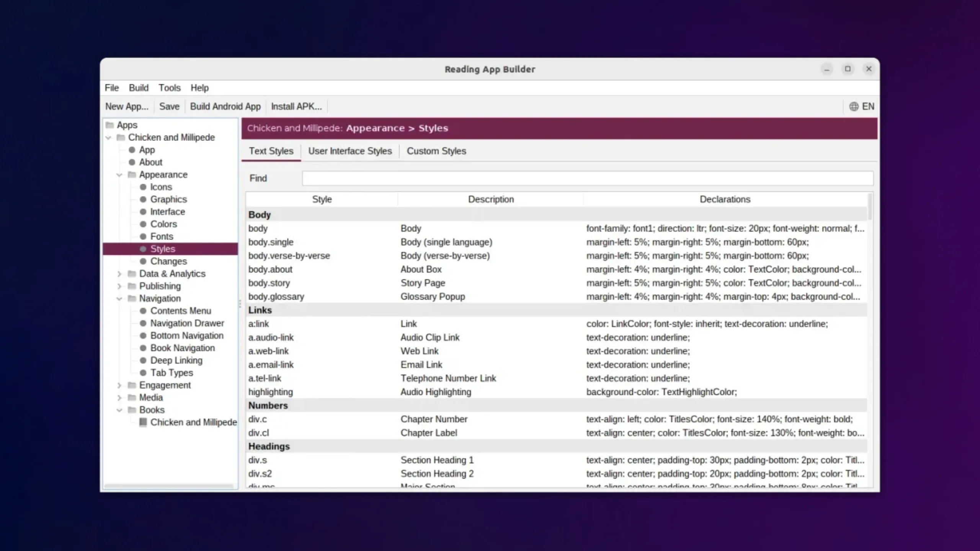Select the div.s2 Section Heading 2 row
The width and height of the screenshot is (980, 551).
(557, 474)
